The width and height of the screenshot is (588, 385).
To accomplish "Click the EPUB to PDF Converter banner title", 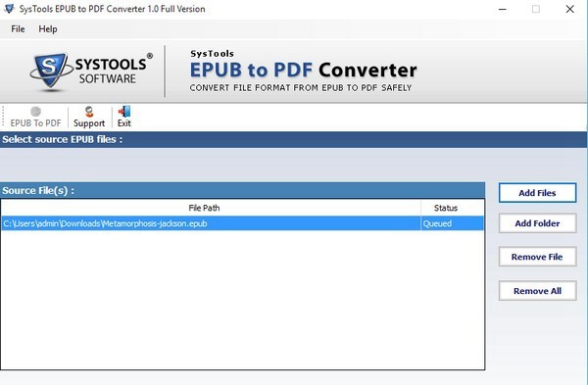I will pos(303,70).
